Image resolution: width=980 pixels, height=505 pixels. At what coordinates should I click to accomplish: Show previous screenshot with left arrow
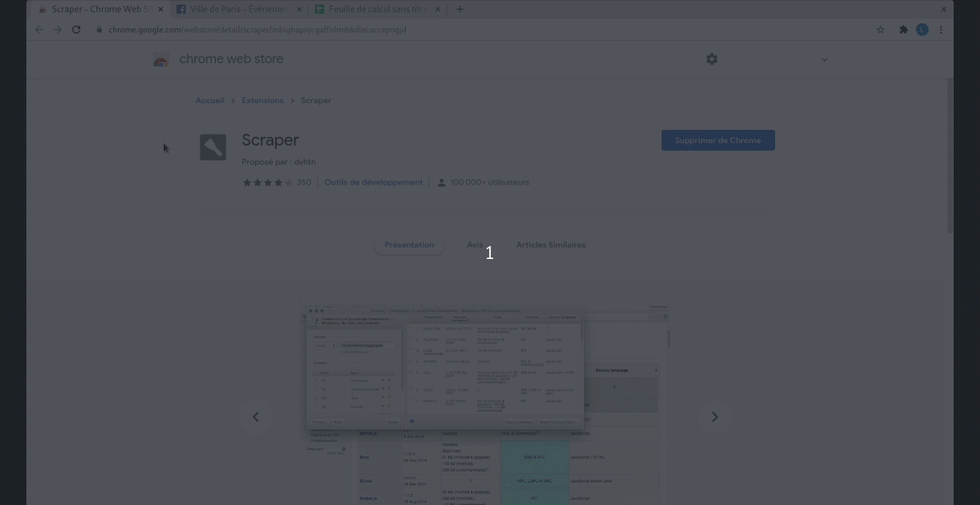(x=256, y=417)
